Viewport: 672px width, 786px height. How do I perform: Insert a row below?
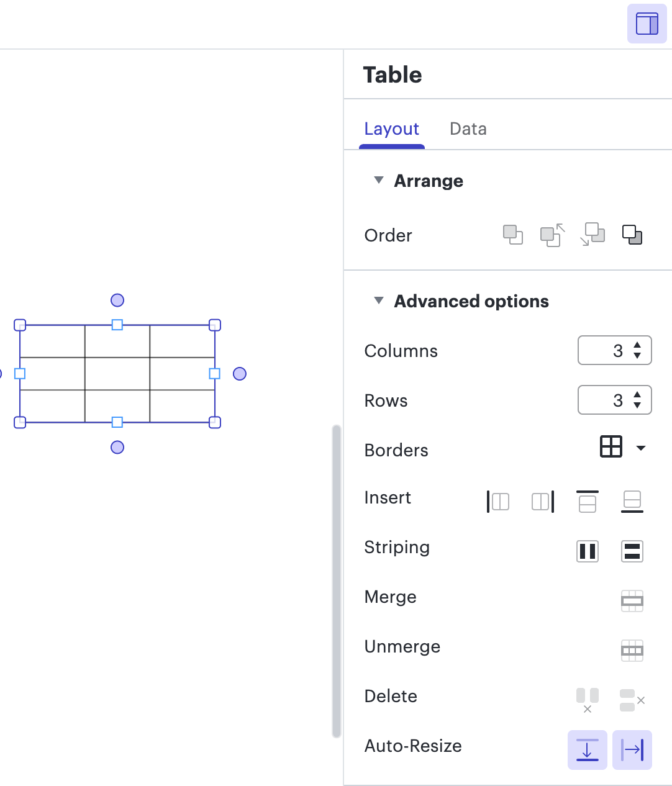point(632,501)
